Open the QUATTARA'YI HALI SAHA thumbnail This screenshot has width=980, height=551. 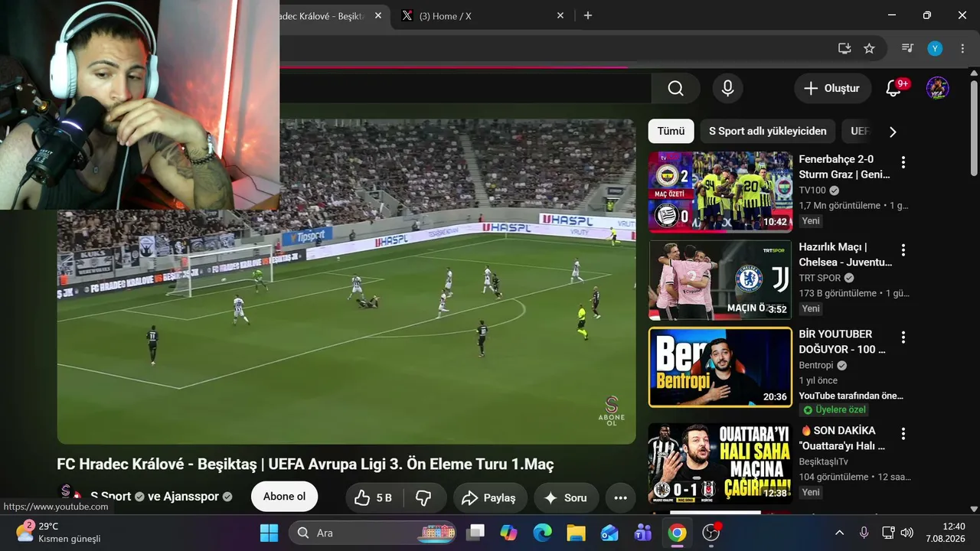(x=720, y=463)
